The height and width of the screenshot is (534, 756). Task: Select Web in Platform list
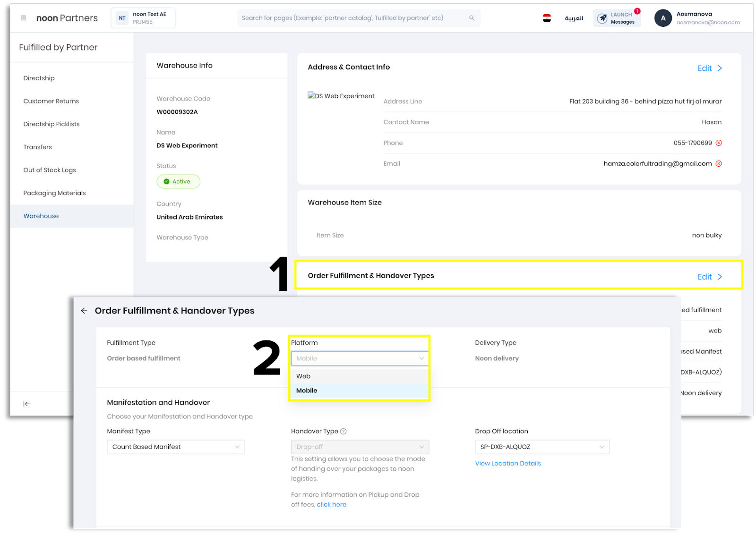pyautogui.click(x=359, y=376)
